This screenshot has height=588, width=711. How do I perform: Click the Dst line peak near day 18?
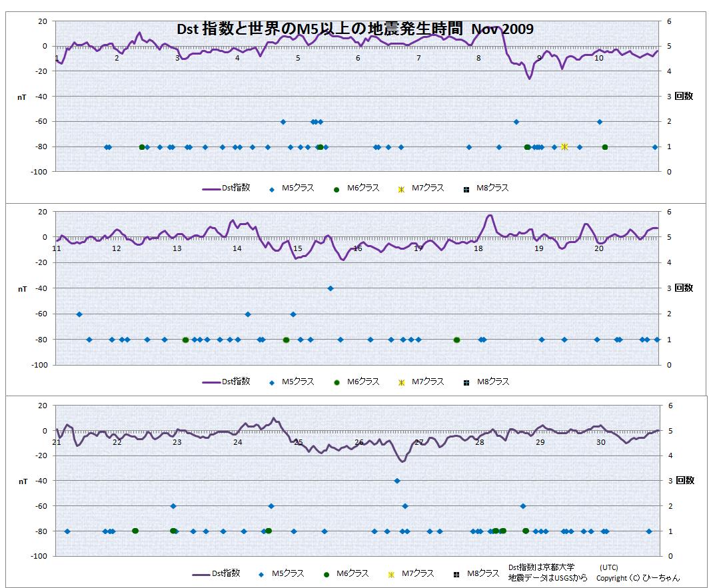490,215
